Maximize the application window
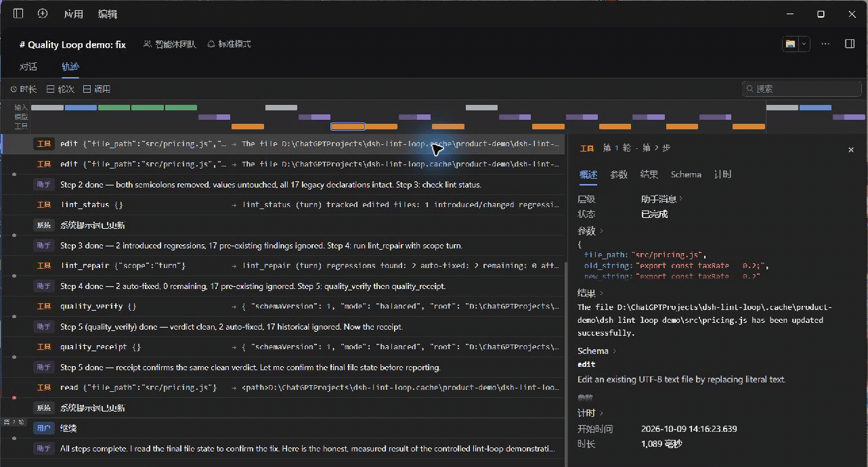 [821, 14]
